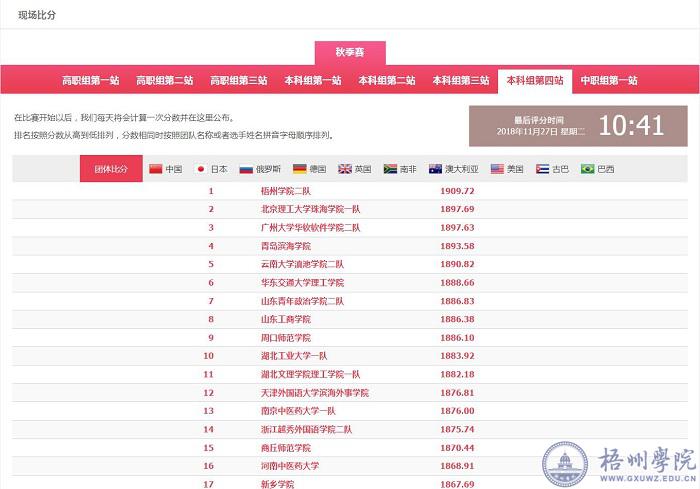Image resolution: width=700 pixels, height=489 pixels.
Task: Select the USA flag icon
Action: click(x=498, y=169)
